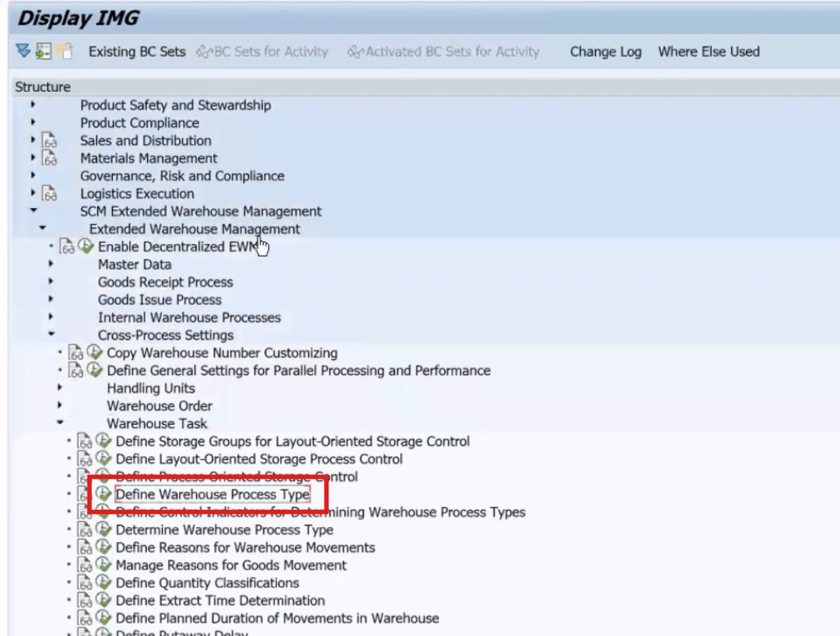The width and height of the screenshot is (840, 636).
Task: Expand Product Safety and Stewardship node
Action: (x=33, y=105)
